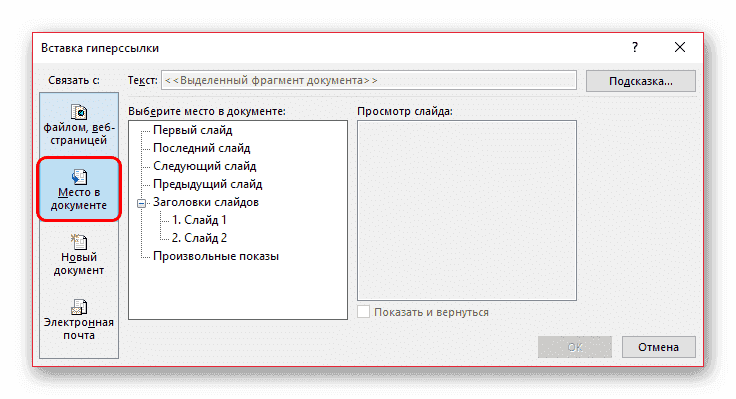This screenshot has width=736, height=399.
Task: Click the "Текст" display text field
Action: pyautogui.click(x=369, y=80)
